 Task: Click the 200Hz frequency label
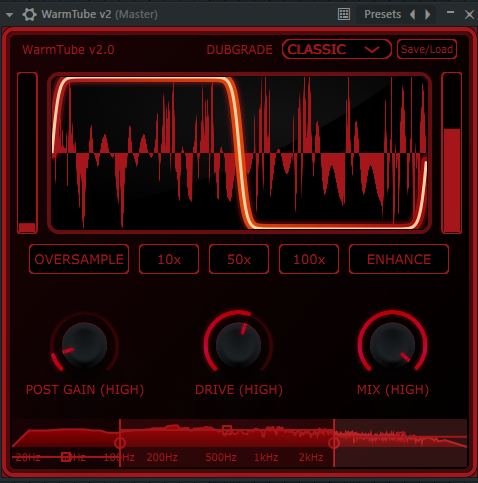click(x=162, y=457)
